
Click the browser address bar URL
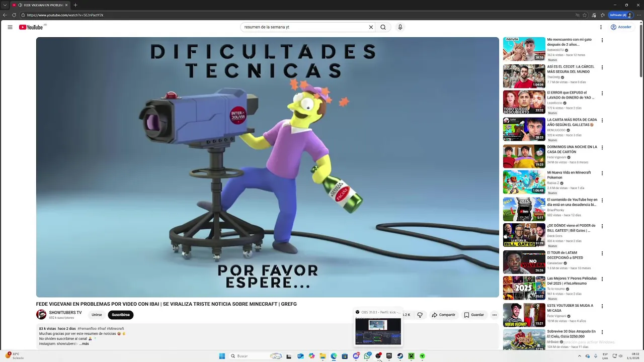click(x=65, y=15)
